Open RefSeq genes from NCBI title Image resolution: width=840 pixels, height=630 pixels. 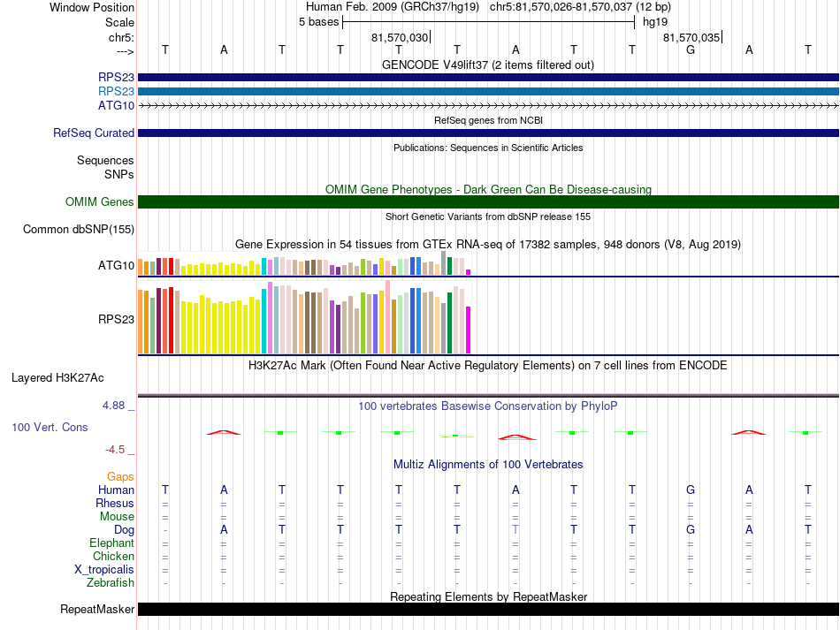click(488, 120)
